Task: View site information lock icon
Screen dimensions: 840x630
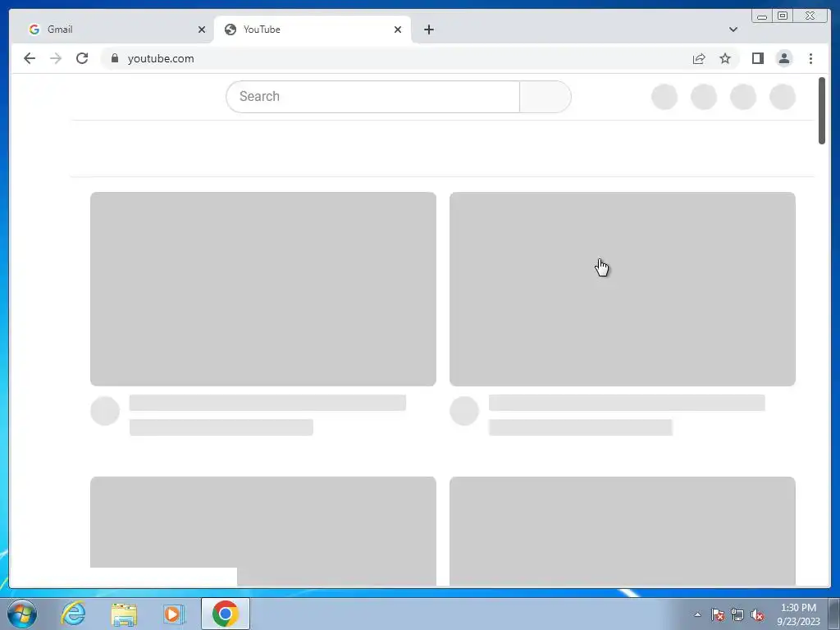Action: pos(115,58)
